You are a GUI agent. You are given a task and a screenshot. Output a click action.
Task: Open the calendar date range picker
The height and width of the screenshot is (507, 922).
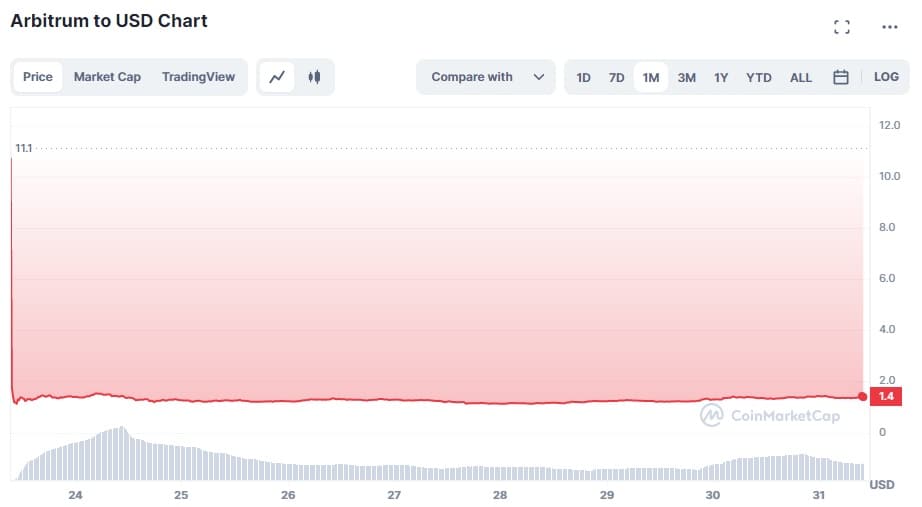(x=840, y=77)
